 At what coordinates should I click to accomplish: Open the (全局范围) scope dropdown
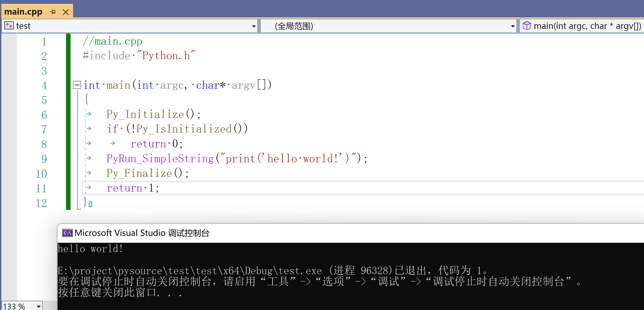(x=512, y=26)
